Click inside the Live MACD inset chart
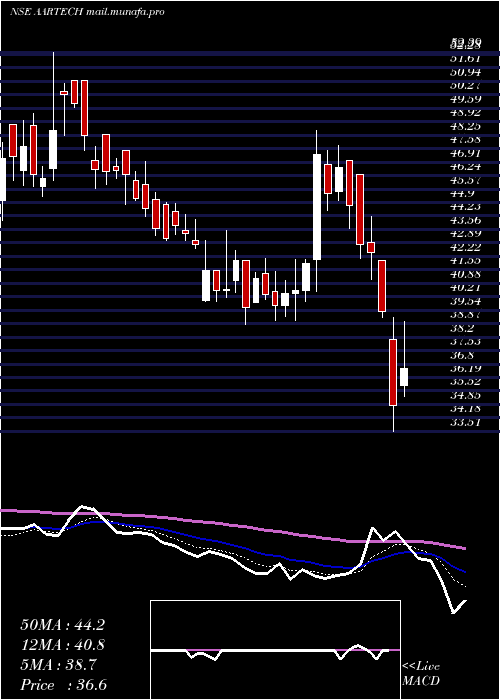500x700 pixels. pos(275,650)
